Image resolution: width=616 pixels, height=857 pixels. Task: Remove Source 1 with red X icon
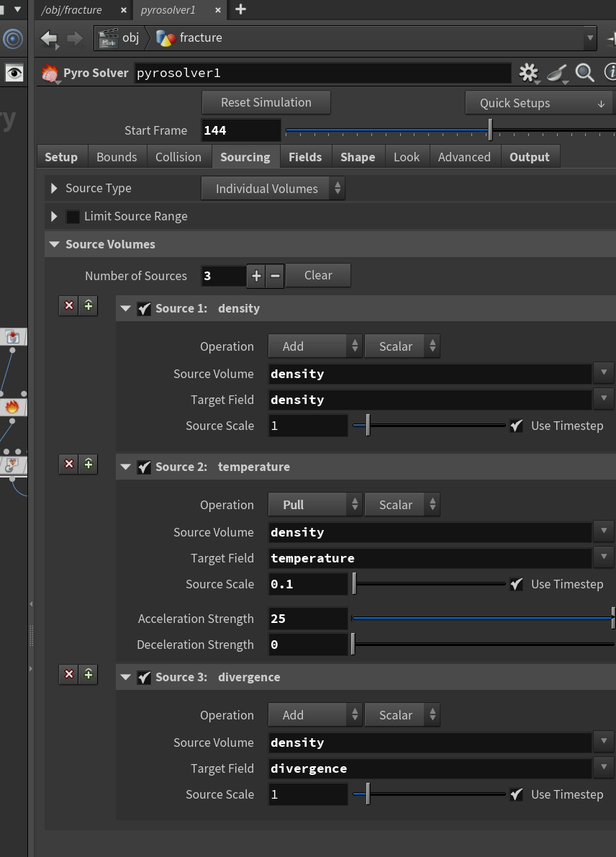[69, 305]
